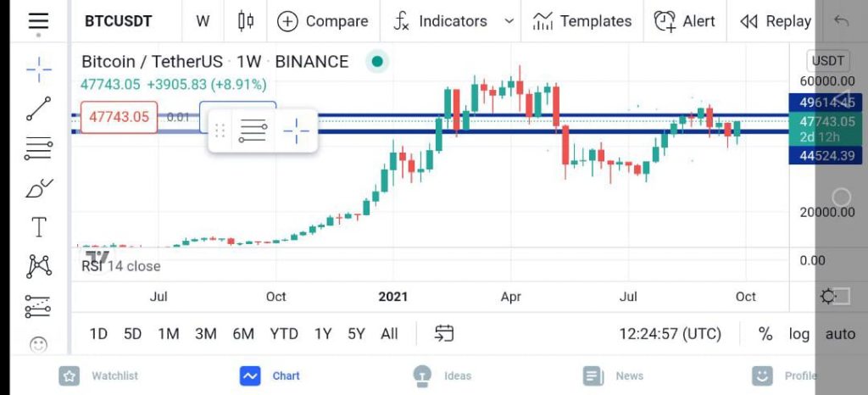Open the Compare symbol button
The width and height of the screenshot is (868, 395).
pyautogui.click(x=323, y=21)
